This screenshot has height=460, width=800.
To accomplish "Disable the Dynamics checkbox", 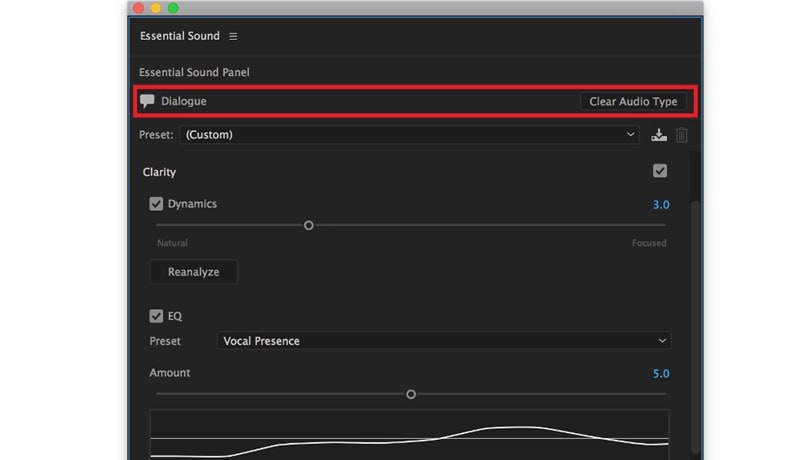I will pos(156,204).
